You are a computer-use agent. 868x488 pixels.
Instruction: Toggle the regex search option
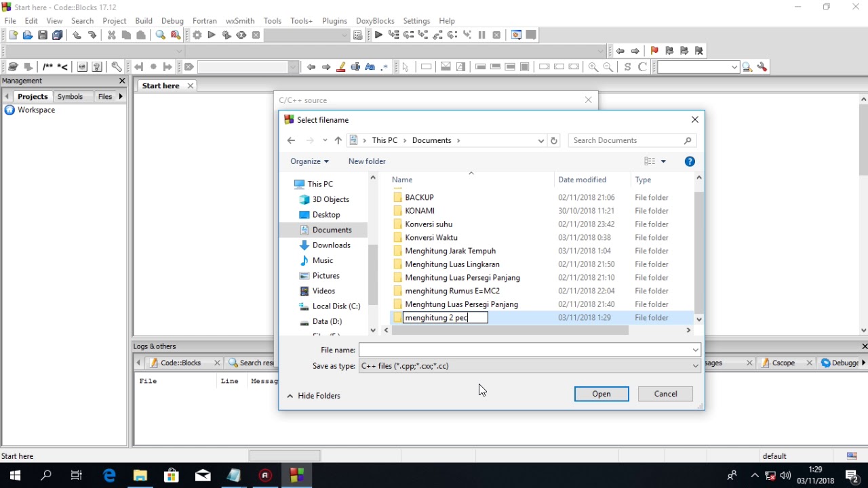point(385,67)
